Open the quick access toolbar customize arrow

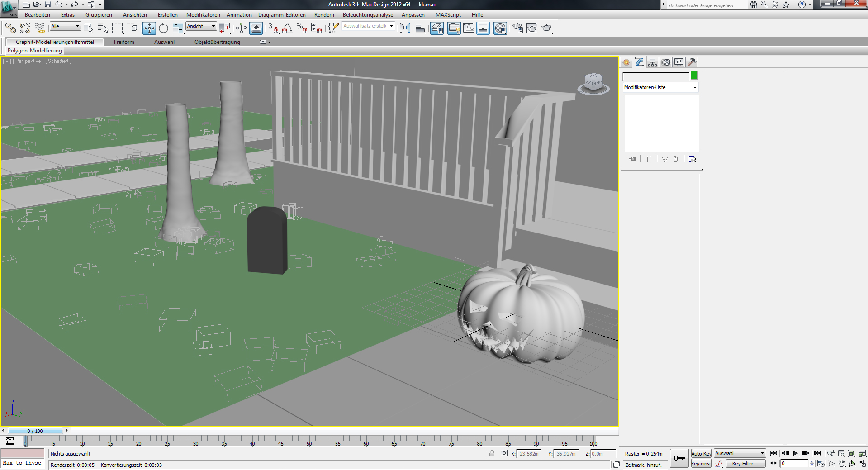tap(100, 5)
